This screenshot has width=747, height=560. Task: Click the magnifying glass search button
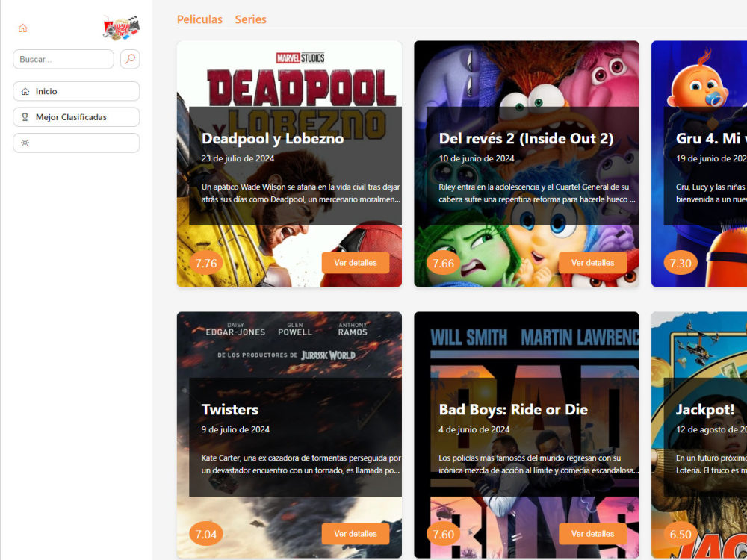[x=130, y=59]
